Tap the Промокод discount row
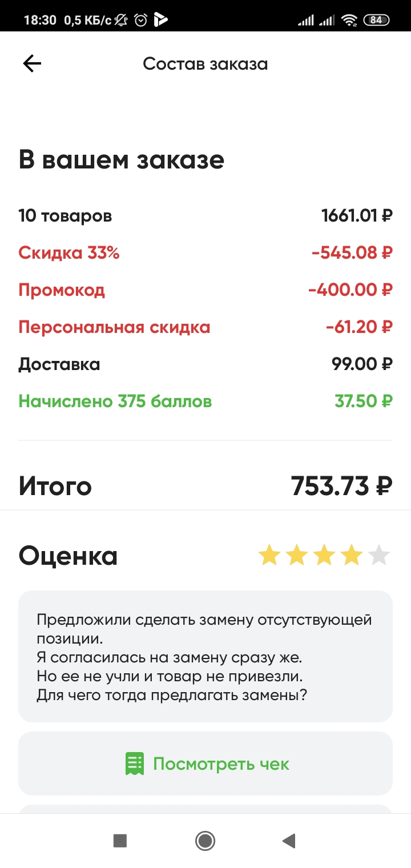 (x=205, y=290)
